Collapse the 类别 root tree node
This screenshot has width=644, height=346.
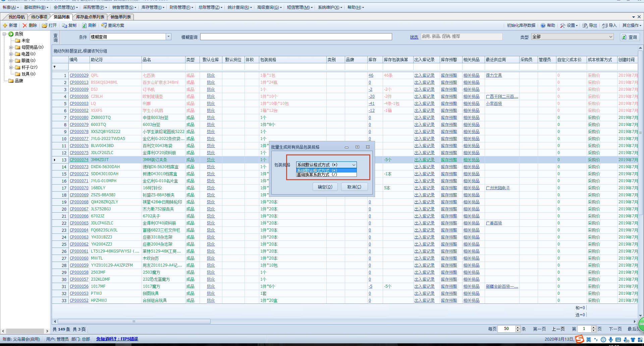click(x=4, y=34)
